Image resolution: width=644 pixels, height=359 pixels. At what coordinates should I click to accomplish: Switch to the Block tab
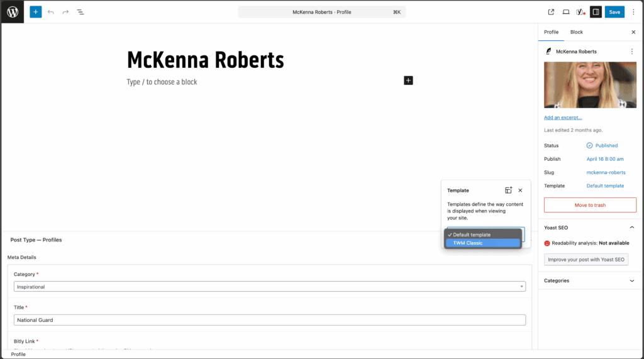[x=576, y=32]
